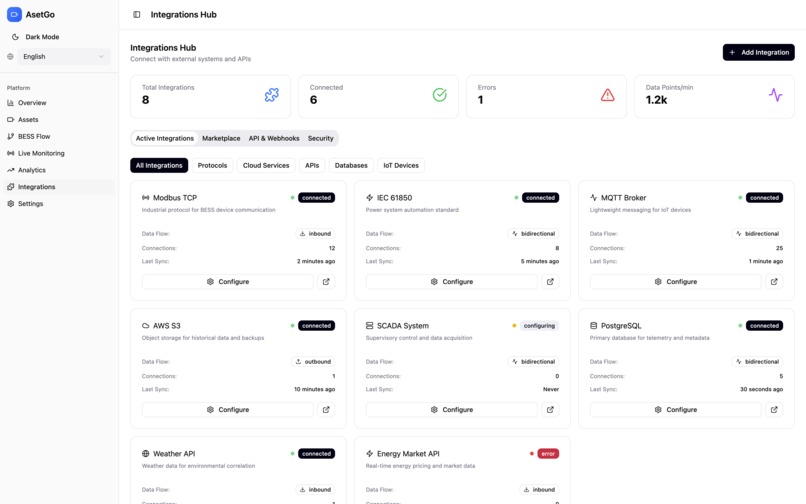
Task: Click SCADA System server icon
Action: [370, 326]
